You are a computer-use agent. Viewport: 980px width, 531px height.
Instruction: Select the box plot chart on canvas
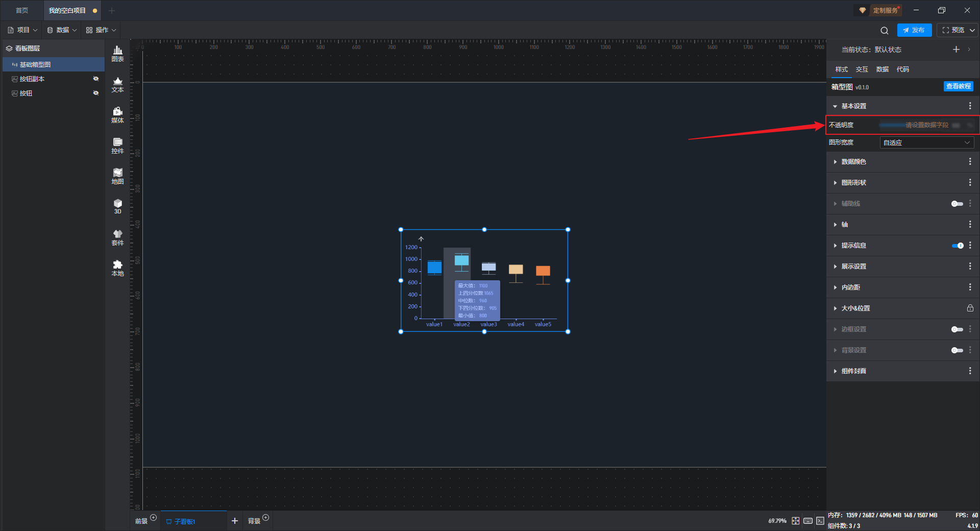coord(484,280)
